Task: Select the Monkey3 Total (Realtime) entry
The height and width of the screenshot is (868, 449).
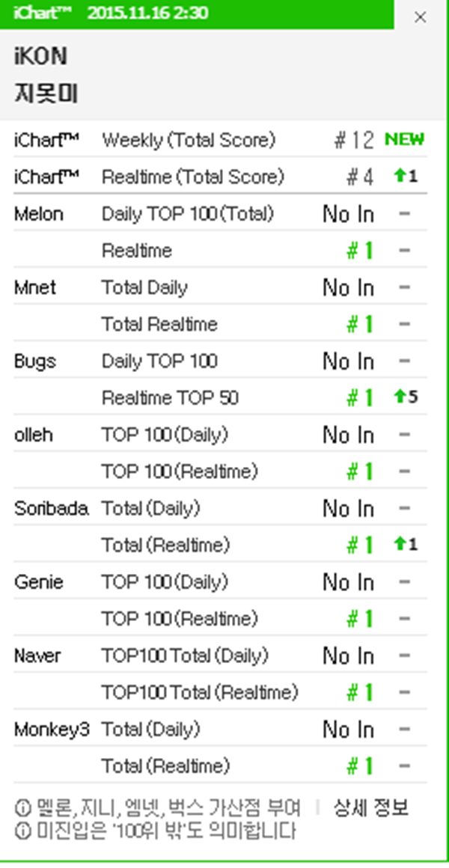Action: pos(165,765)
